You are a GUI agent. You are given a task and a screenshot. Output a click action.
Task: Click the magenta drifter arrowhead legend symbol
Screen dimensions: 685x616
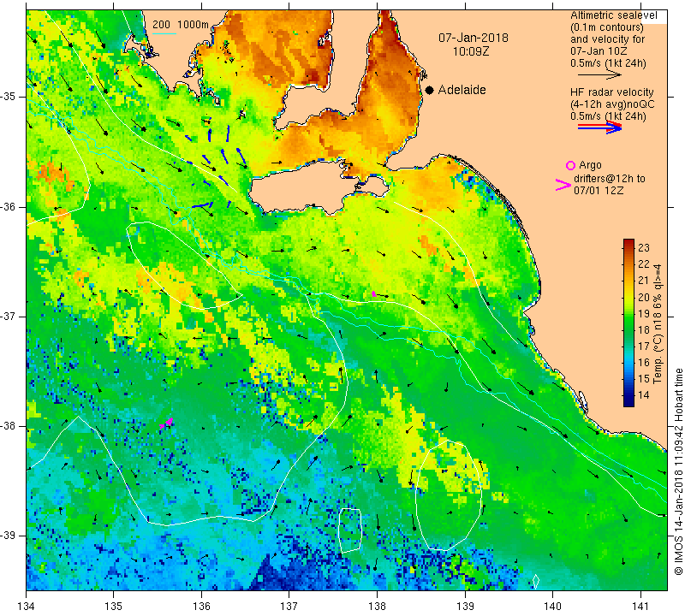tap(563, 185)
